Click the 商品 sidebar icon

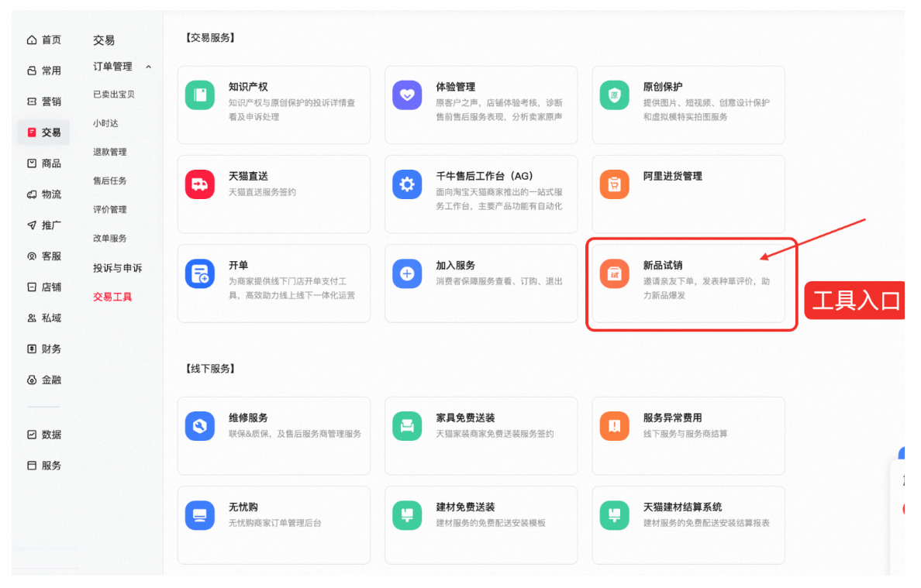pos(32,163)
